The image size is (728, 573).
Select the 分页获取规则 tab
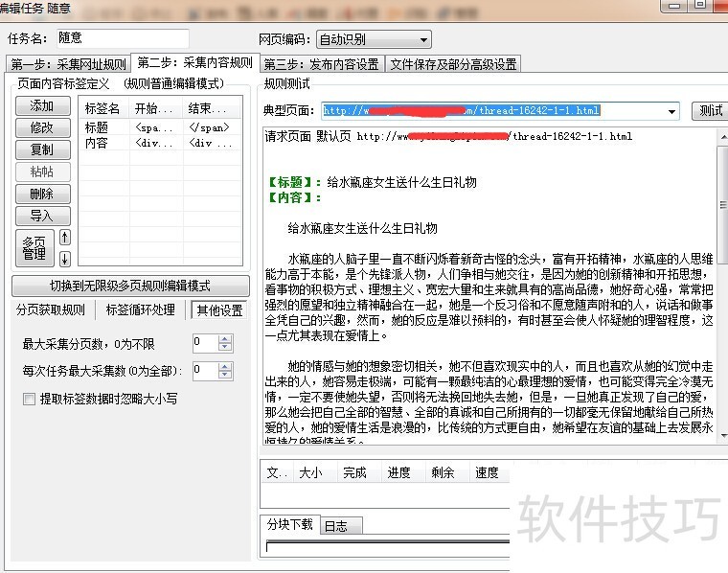click(52, 310)
